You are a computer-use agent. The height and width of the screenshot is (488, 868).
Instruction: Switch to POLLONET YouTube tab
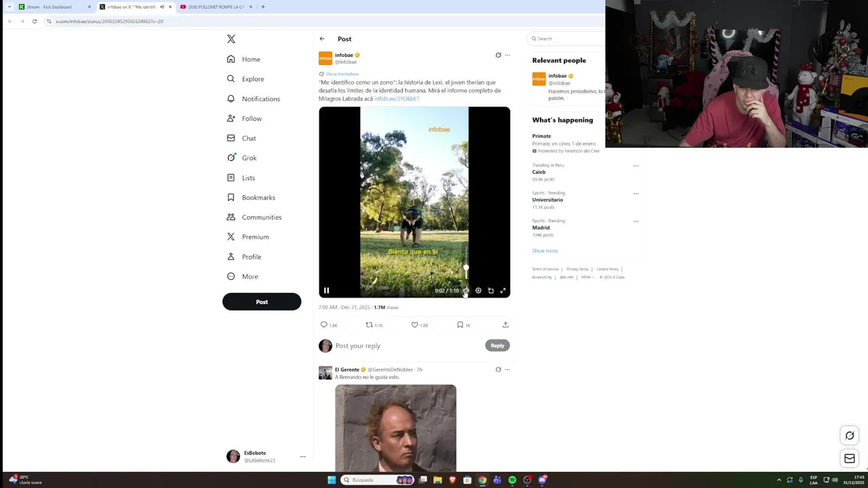click(x=216, y=7)
